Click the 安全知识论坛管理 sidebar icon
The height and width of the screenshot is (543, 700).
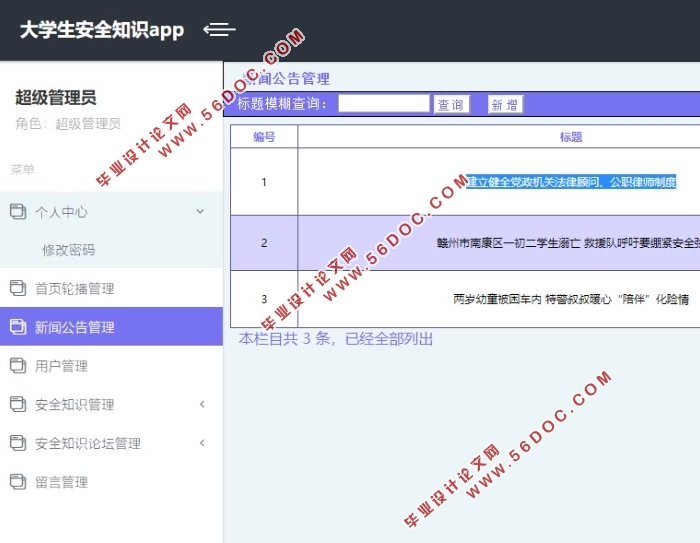tap(17, 443)
